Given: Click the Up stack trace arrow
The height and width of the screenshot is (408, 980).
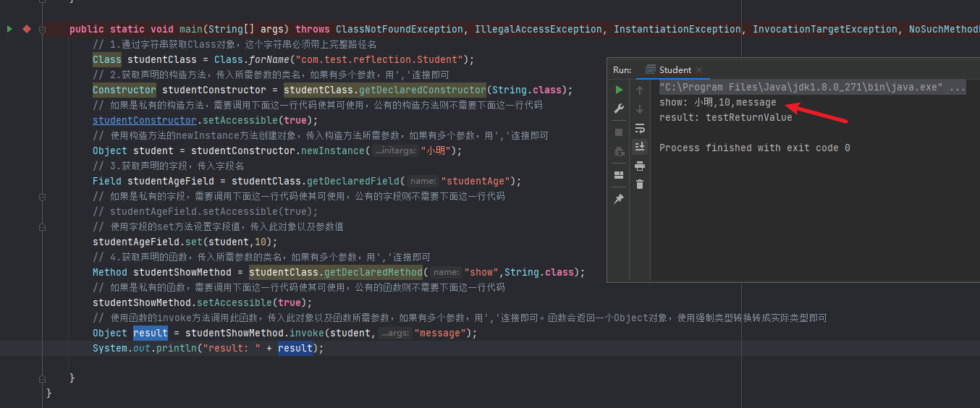Looking at the screenshot, I should click(x=640, y=90).
